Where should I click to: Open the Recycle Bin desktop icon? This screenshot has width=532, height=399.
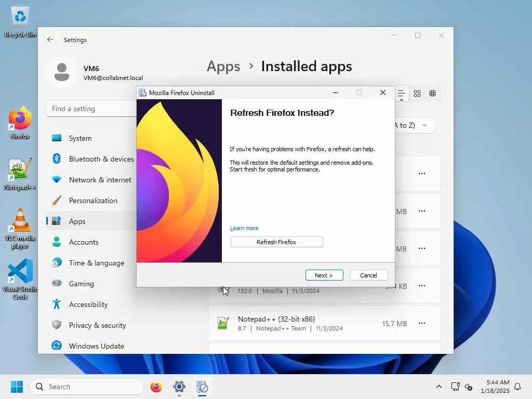pyautogui.click(x=20, y=21)
